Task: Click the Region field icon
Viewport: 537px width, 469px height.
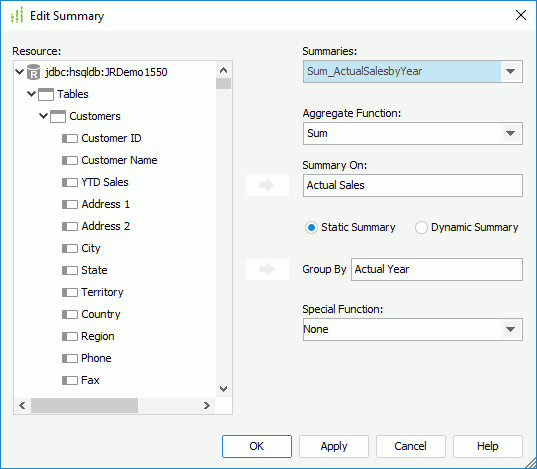Action: click(70, 336)
